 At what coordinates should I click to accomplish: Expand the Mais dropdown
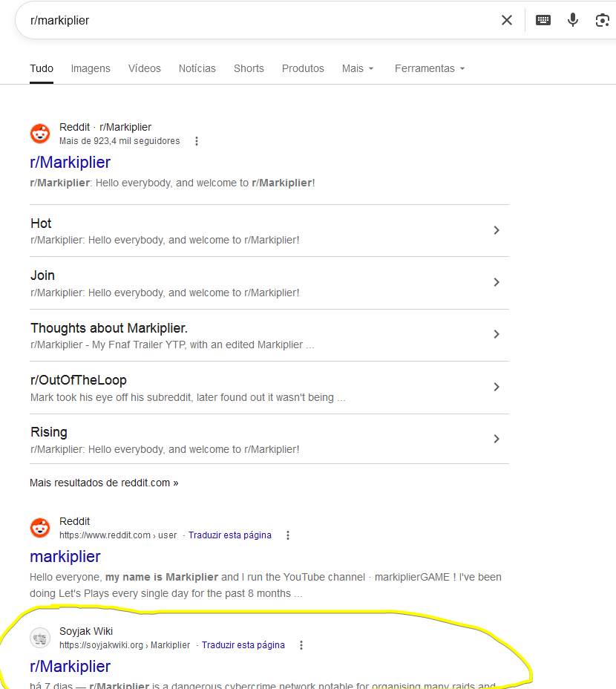coord(358,68)
